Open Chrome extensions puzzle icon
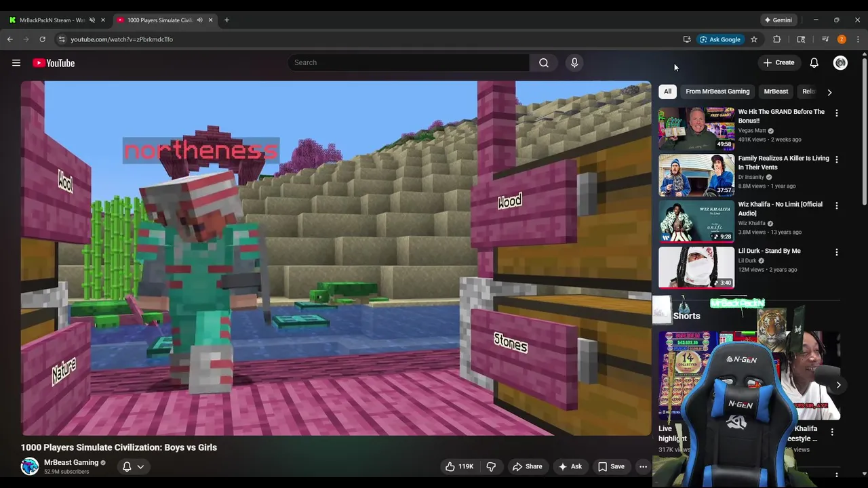The image size is (868, 488). click(777, 39)
